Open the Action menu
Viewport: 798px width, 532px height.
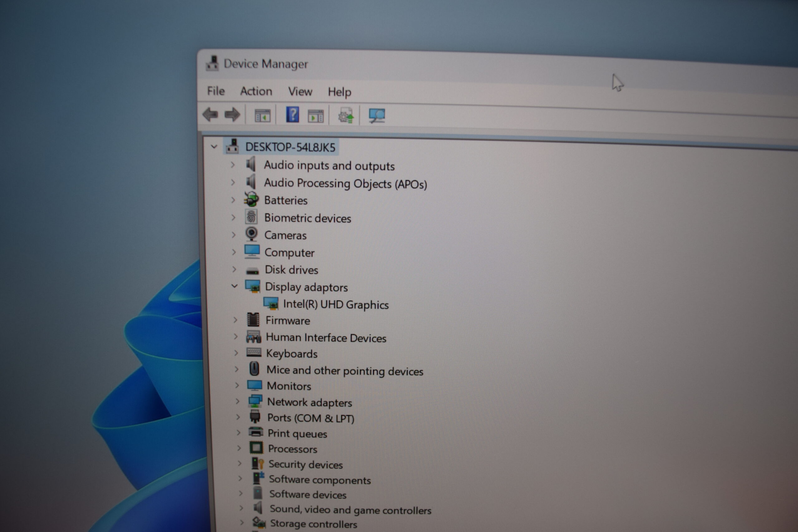(x=256, y=91)
